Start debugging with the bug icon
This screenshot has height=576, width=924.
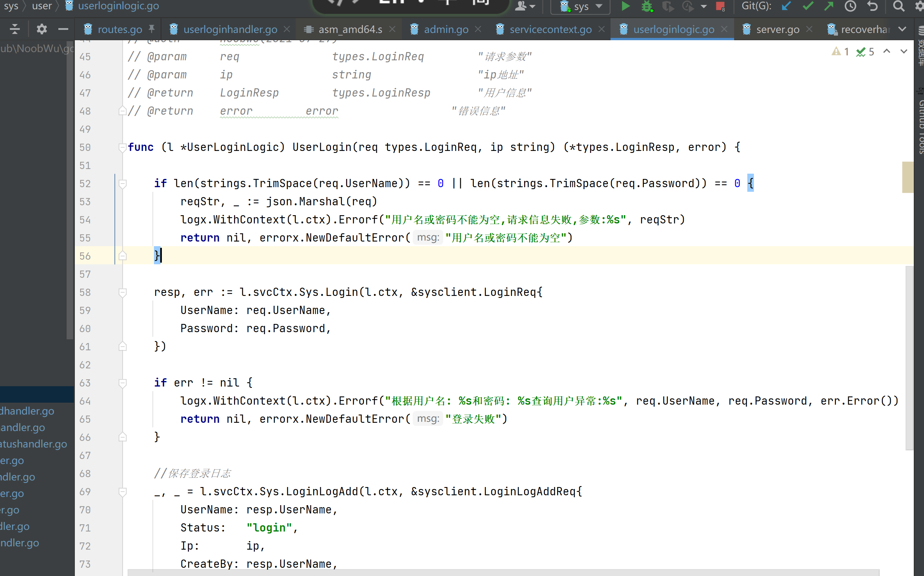pos(647,6)
